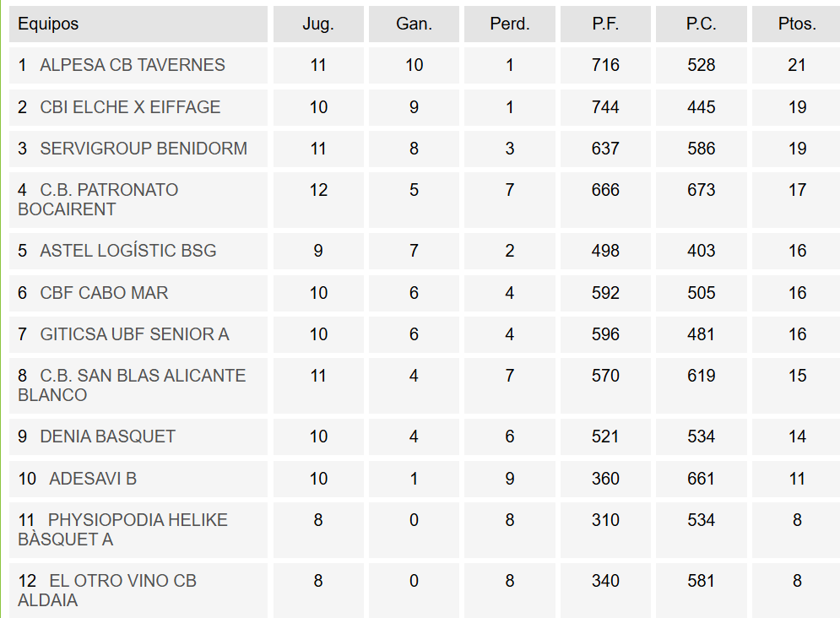
Task: Click the P.C. column header
Action: point(701,24)
